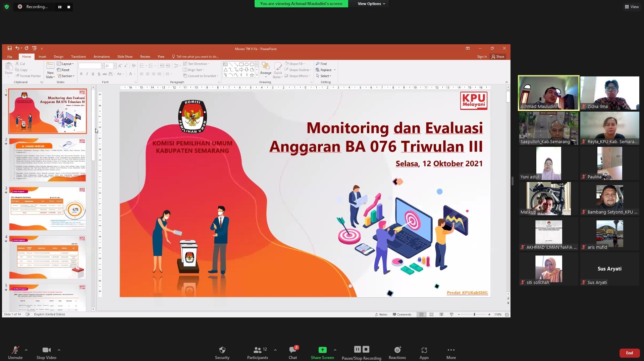The width and height of the screenshot is (644, 361).
Task: Expand the View Options dropdown
Action: (x=371, y=4)
